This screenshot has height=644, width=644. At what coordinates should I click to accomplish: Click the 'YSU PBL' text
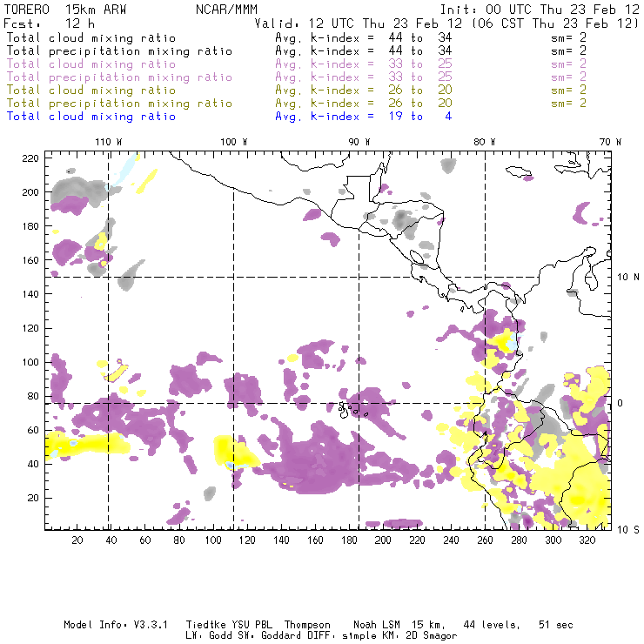[x=252, y=625]
